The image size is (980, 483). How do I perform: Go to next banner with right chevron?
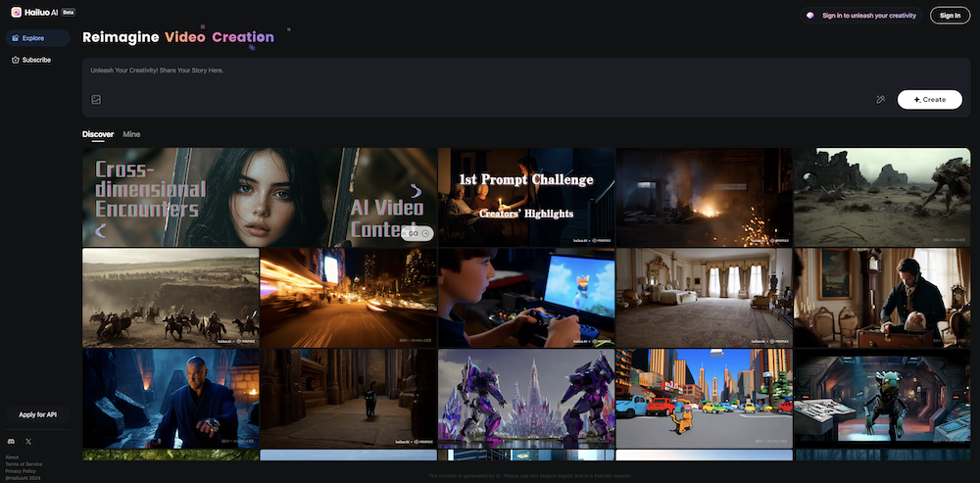[x=416, y=191]
